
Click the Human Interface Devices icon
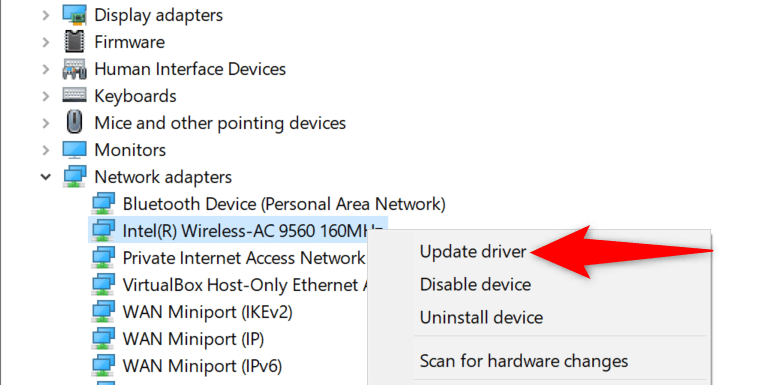(74, 69)
